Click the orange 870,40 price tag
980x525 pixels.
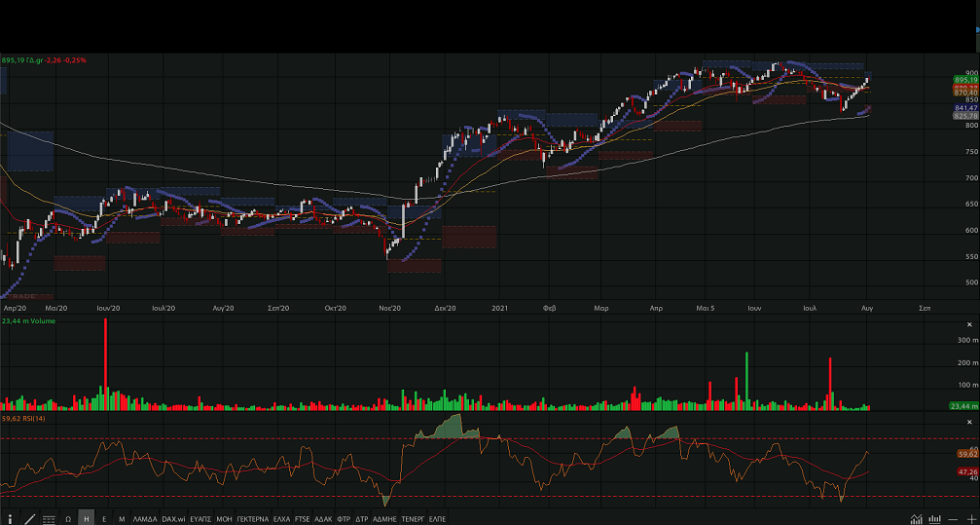coord(965,94)
